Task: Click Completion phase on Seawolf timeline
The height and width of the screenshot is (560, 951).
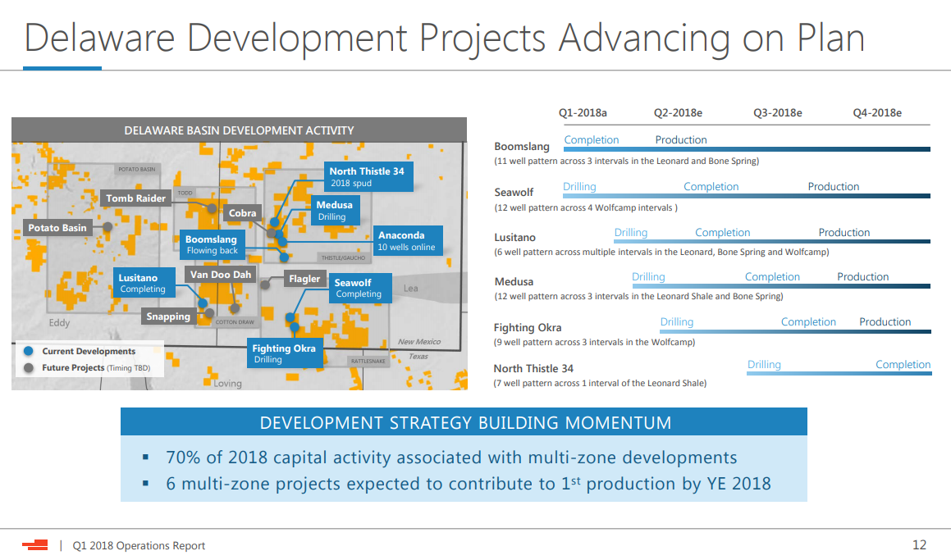Action: [711, 187]
